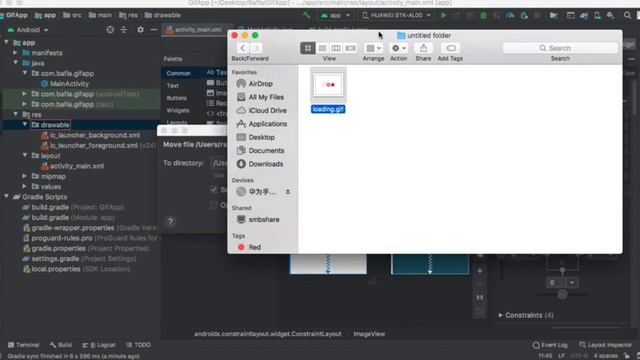640x360 pixels.
Task: Click the Finder Search field
Action: [560, 48]
